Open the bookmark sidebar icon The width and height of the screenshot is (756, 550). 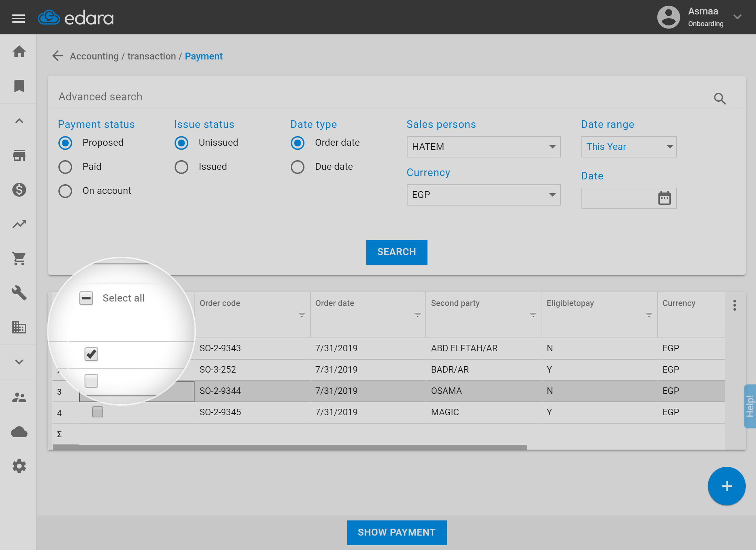click(x=19, y=86)
